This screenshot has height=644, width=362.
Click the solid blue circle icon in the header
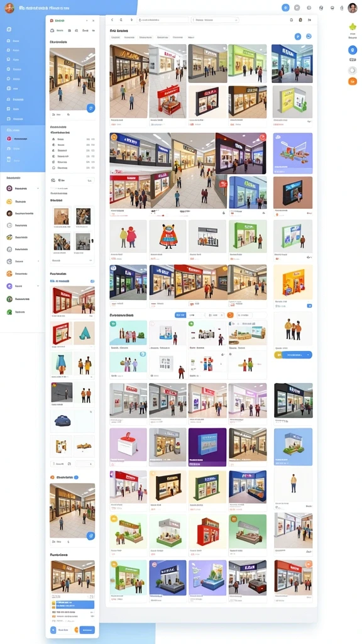(x=285, y=8)
